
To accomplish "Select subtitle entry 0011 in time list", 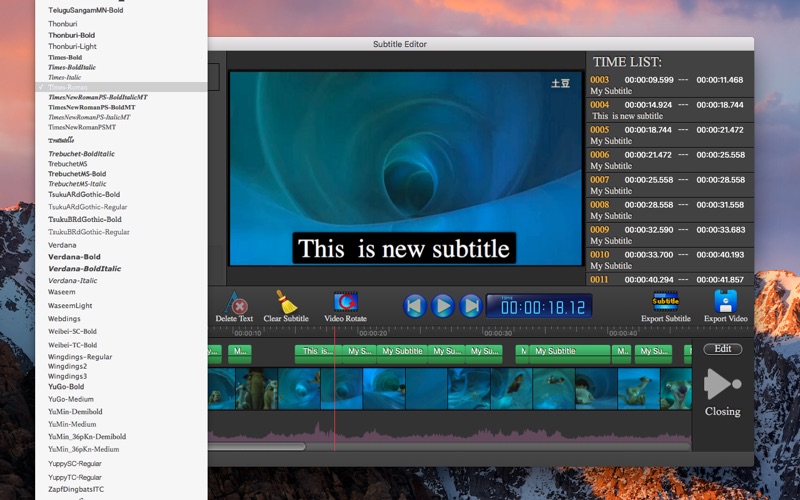I will (x=670, y=280).
